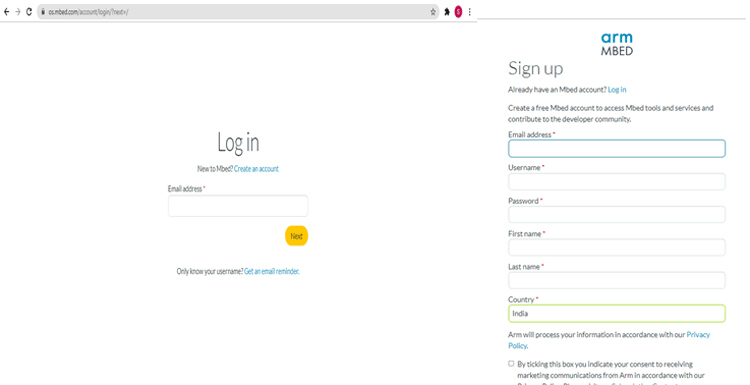Screen dimensions: 750x385
Task: Click 'New to Mbed?' text
Action: [x=215, y=169]
